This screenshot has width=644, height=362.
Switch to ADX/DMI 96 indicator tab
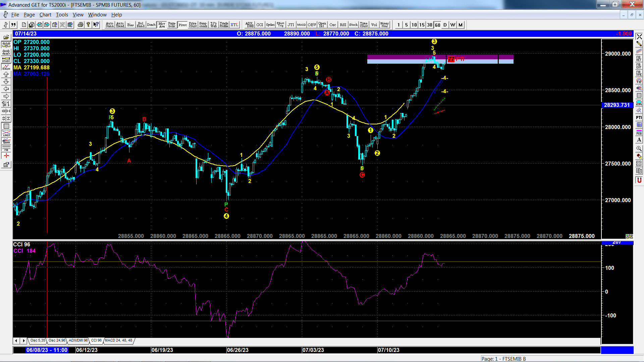pos(78,341)
